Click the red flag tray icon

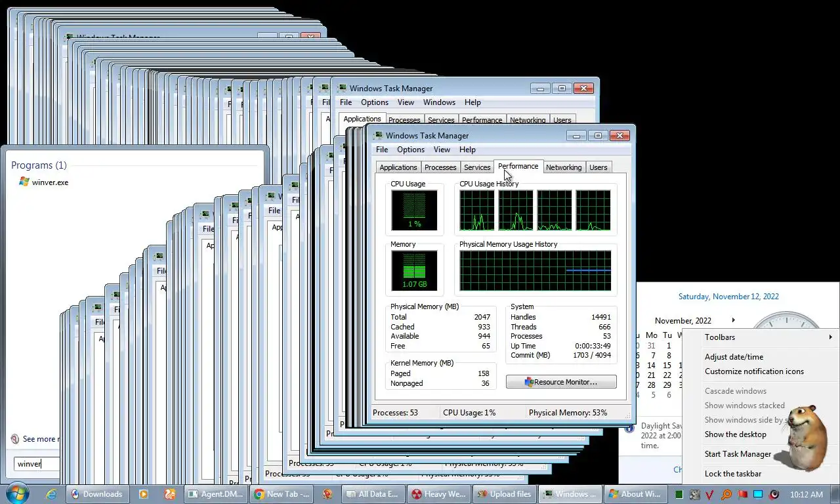[x=742, y=494]
